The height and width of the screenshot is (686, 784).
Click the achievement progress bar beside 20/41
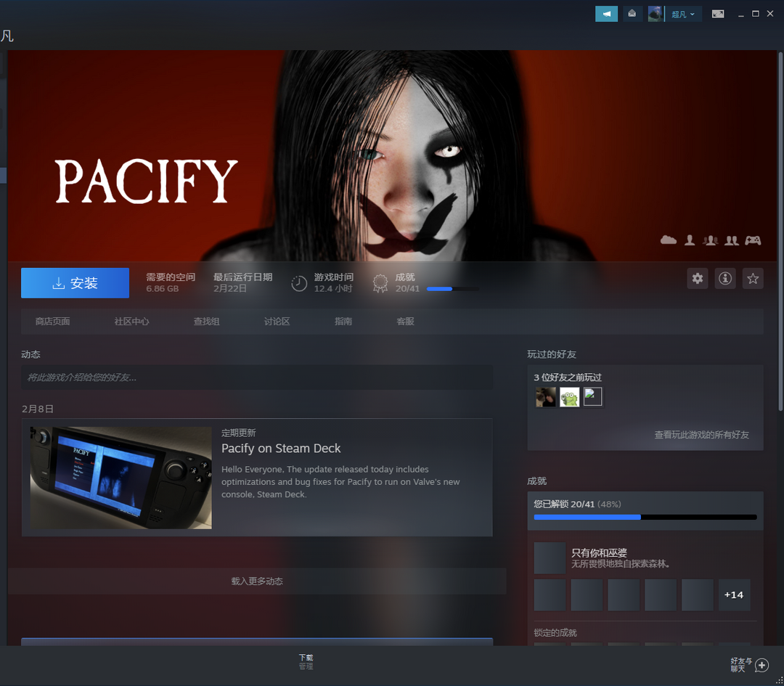[453, 289]
